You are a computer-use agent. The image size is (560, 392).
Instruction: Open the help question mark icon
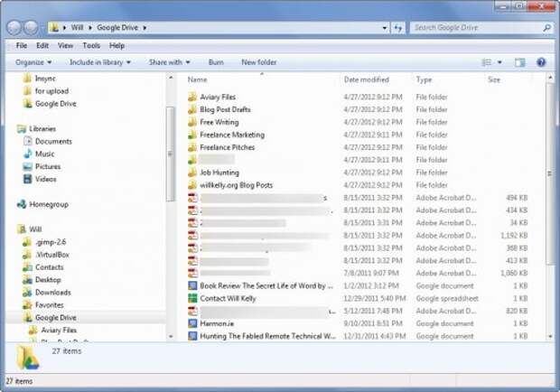point(541,62)
